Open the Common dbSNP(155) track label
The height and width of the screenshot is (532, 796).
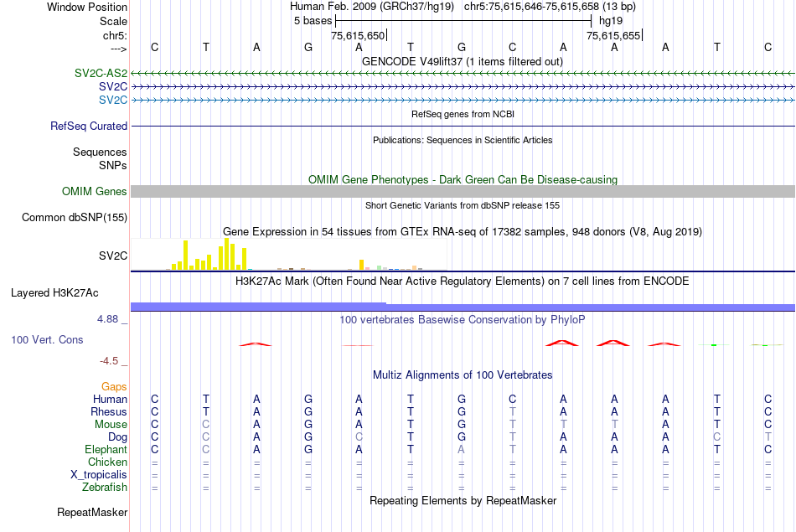click(x=74, y=217)
